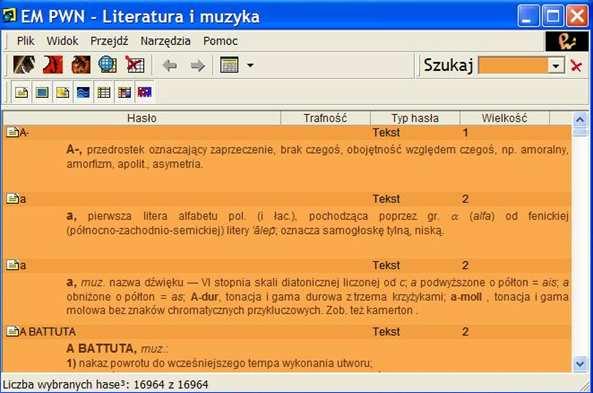
Task: Close the EM PWN window
Action: 577,16
